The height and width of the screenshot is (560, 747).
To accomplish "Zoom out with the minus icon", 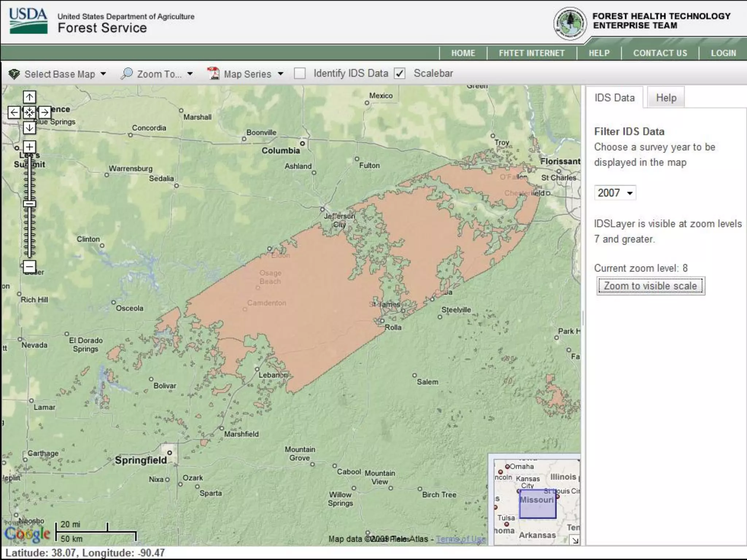I will click(29, 267).
